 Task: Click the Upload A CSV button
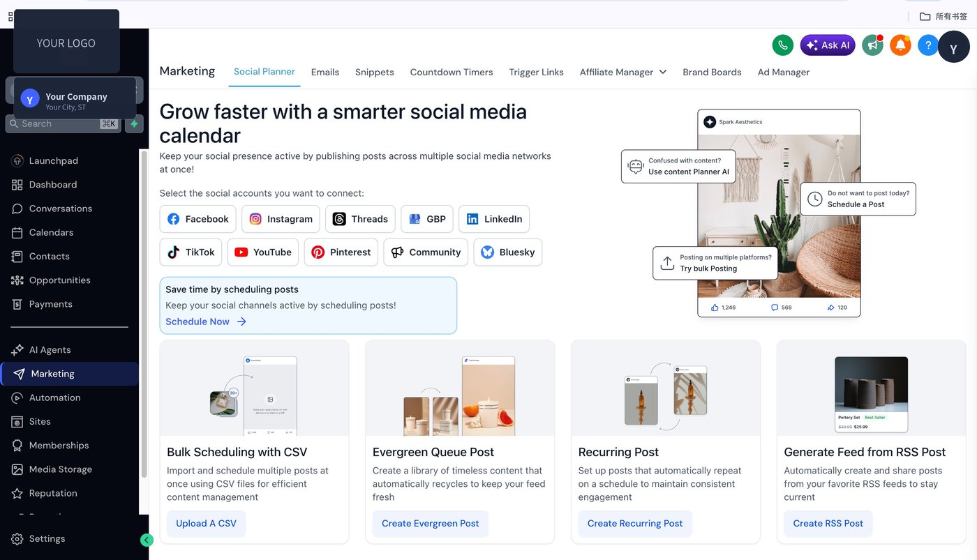[207, 524]
